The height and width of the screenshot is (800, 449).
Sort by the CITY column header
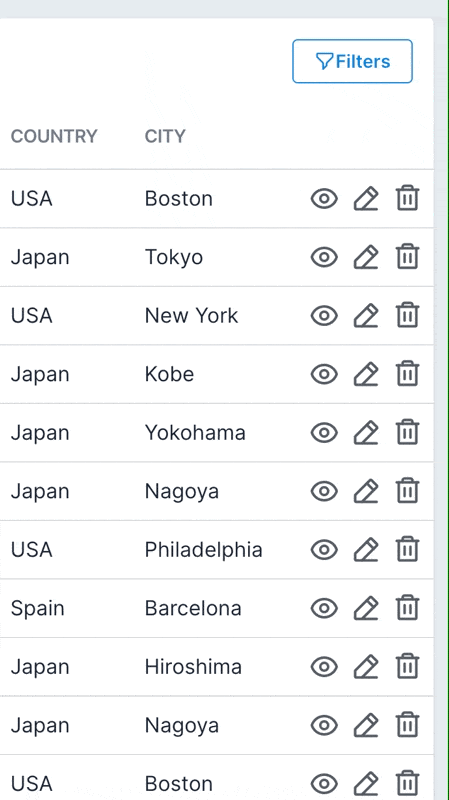[x=165, y=136]
